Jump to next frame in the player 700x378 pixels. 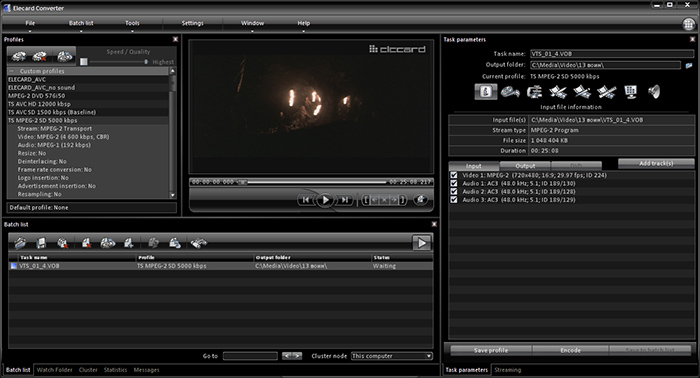coord(344,200)
